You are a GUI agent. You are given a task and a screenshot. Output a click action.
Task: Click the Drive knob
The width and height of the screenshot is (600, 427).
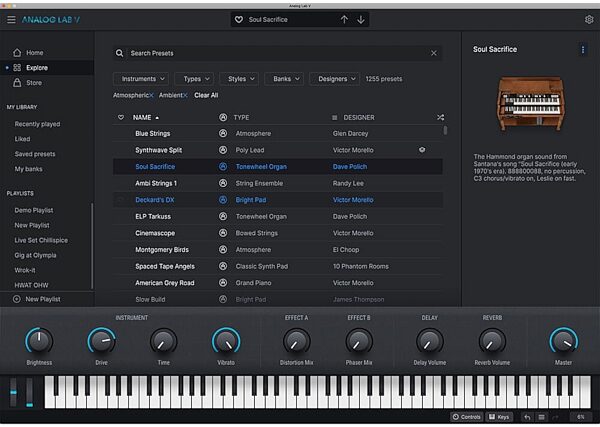[101, 341]
